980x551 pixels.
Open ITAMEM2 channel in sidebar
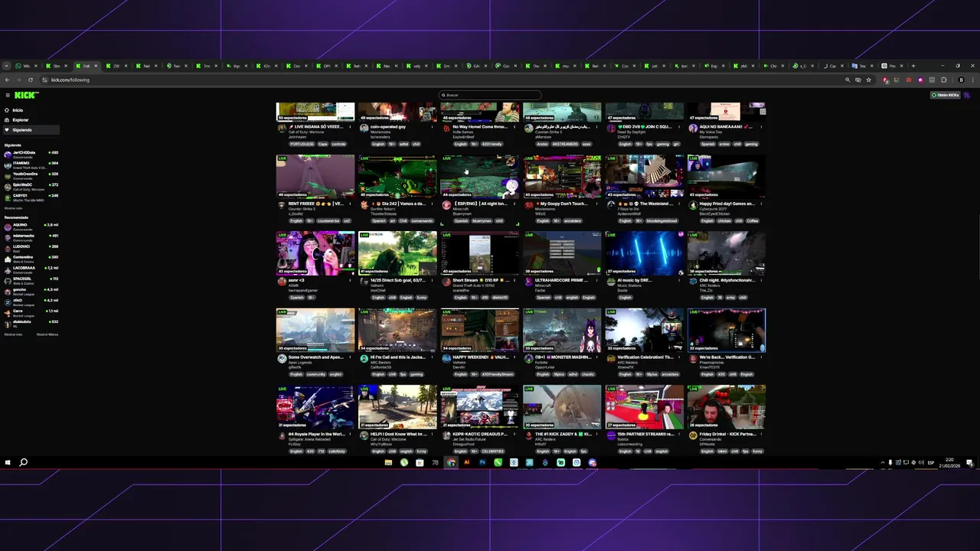pos(31,165)
